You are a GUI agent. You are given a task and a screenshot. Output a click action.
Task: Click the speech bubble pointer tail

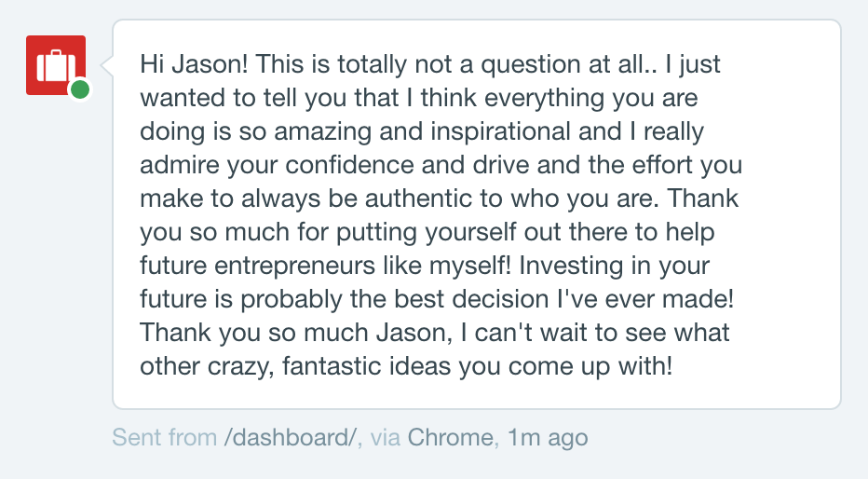click(107, 65)
